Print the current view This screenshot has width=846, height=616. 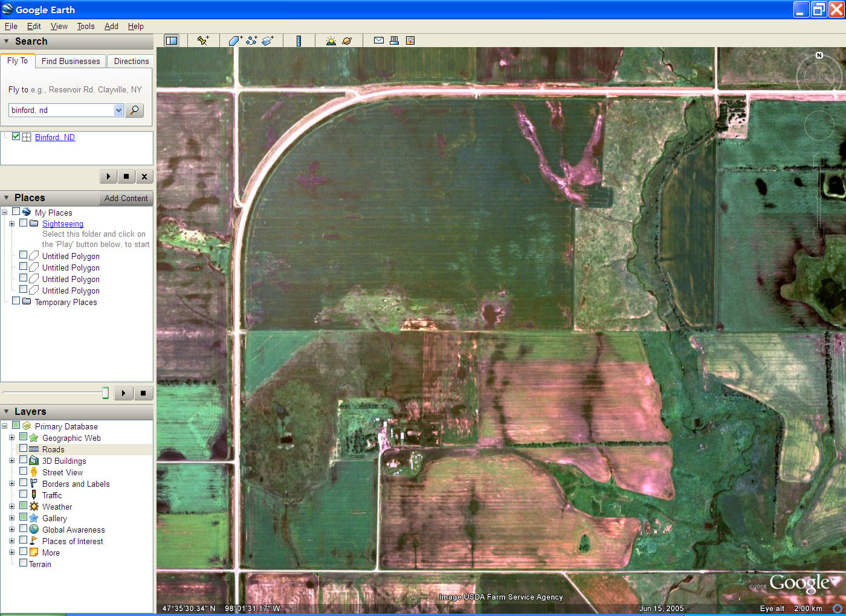(394, 40)
